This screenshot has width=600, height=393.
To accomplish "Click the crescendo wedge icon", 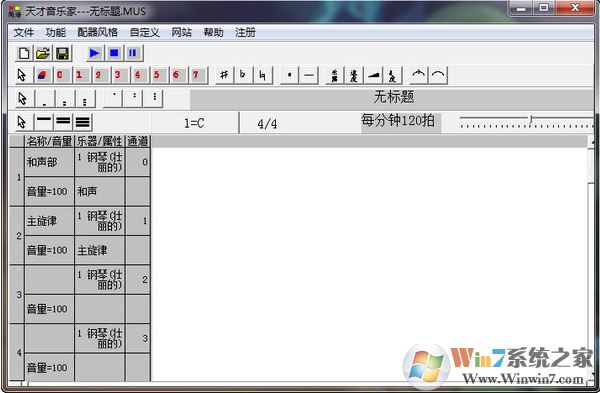I will (x=373, y=75).
